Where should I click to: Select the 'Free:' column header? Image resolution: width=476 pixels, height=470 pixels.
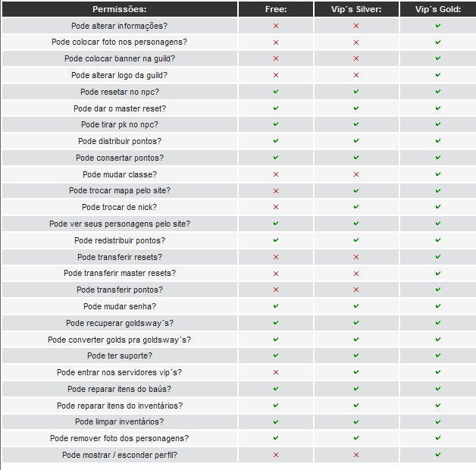276,9
